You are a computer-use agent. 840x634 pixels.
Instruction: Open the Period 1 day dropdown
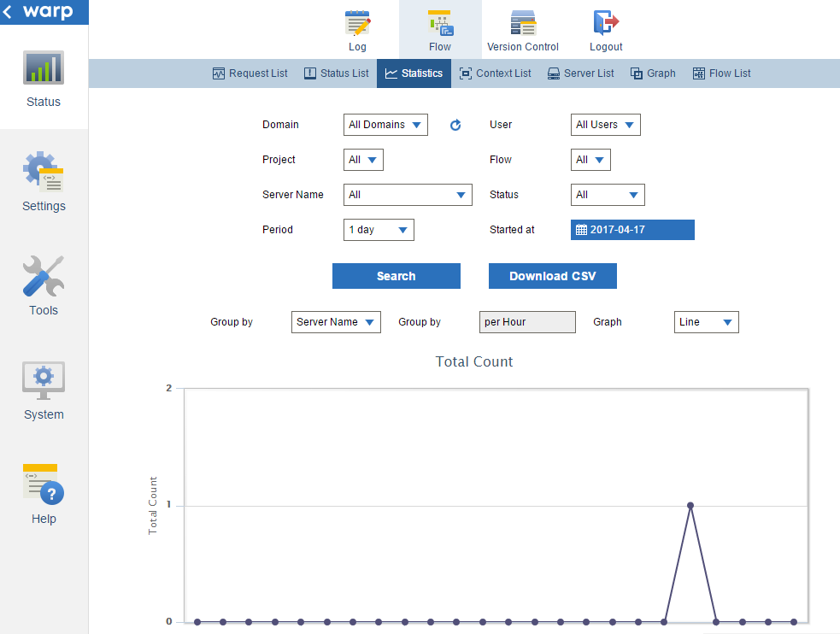pos(379,230)
